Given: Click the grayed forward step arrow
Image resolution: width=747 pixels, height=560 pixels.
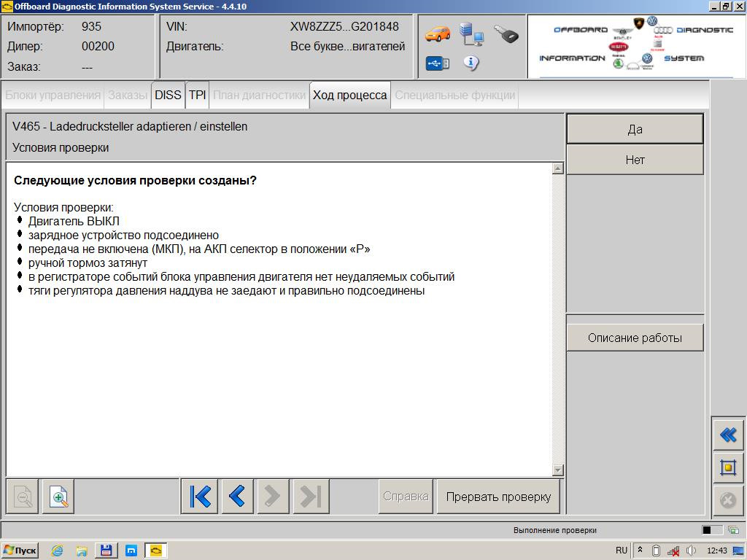Looking at the screenshot, I should tap(273, 497).
